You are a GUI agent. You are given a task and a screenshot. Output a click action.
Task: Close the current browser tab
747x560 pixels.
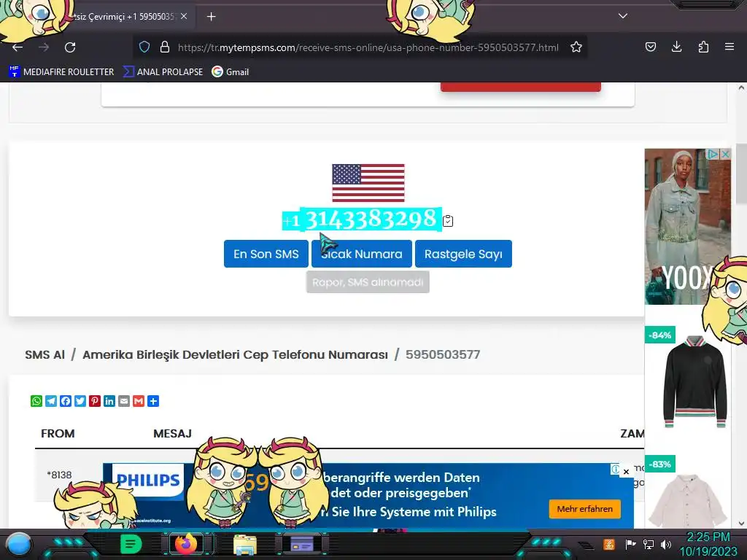[184, 16]
